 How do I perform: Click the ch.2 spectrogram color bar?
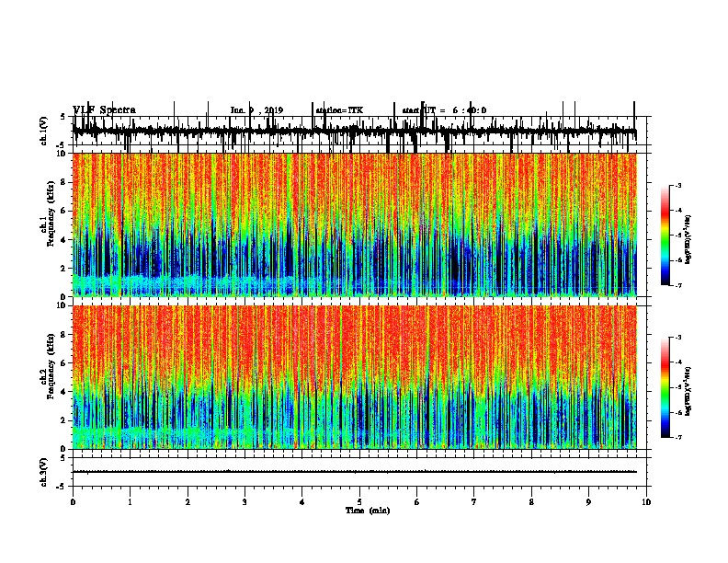click(x=665, y=387)
